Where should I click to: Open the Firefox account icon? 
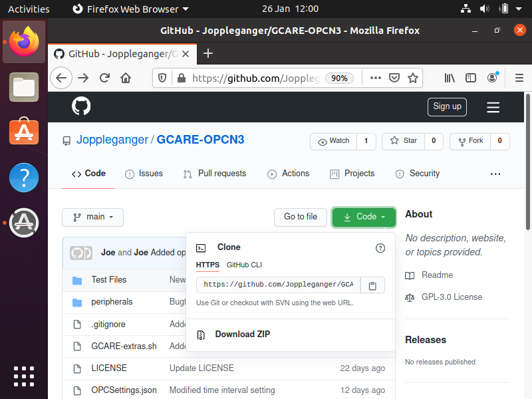tap(493, 78)
